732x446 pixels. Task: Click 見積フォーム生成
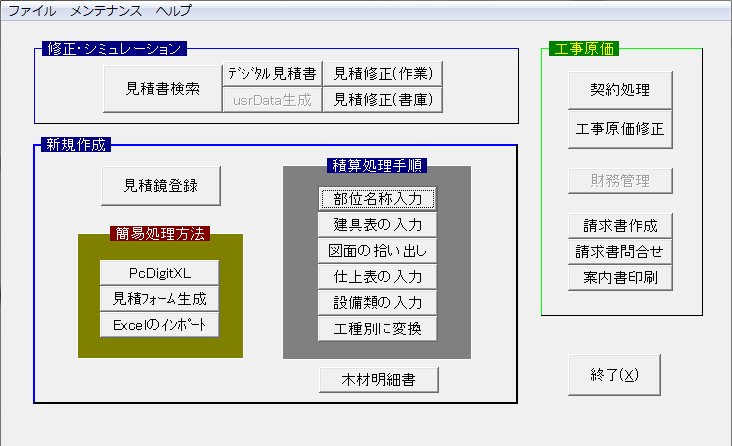pyautogui.click(x=160, y=299)
